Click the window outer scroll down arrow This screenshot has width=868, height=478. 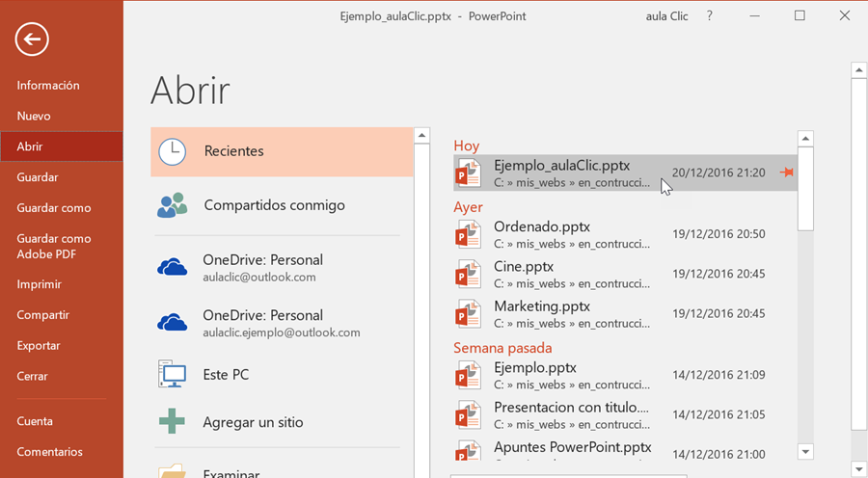pos(858,470)
